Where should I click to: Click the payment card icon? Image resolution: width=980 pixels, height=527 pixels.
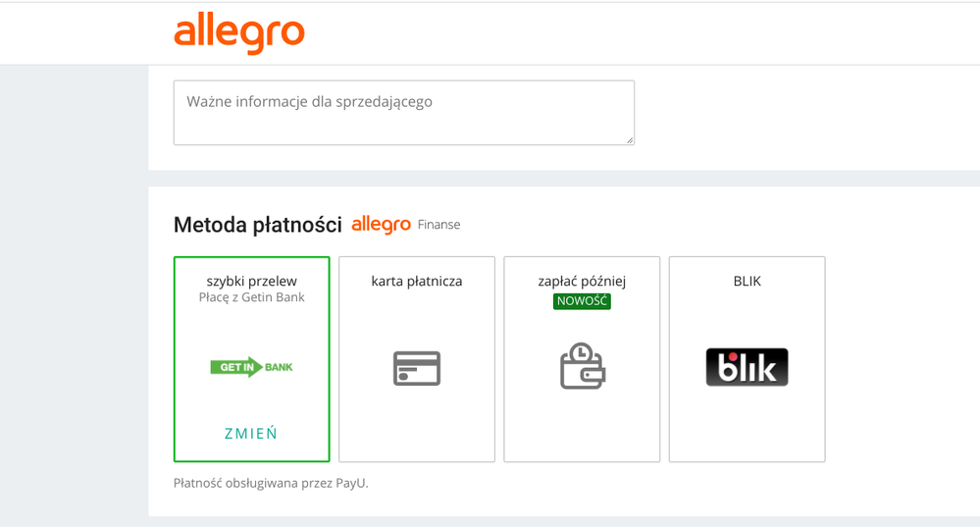[417, 368]
